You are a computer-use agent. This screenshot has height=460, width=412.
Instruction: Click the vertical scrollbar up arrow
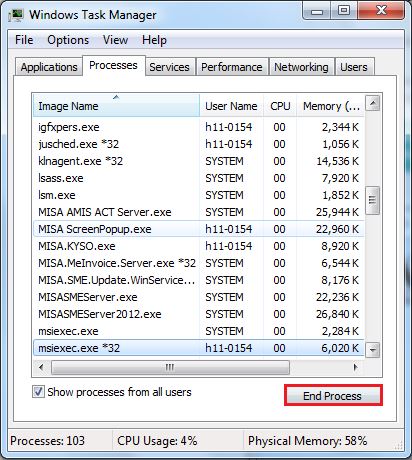[x=373, y=103]
